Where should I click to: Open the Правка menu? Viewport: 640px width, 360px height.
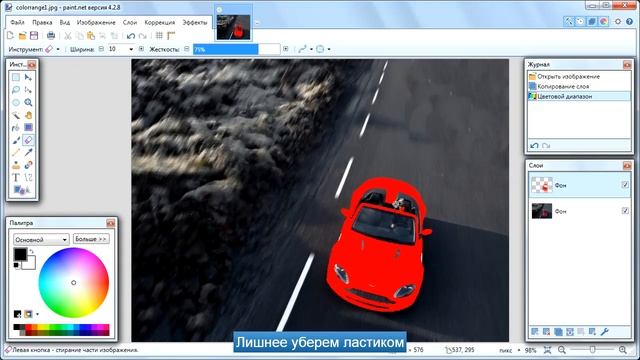tap(42, 22)
